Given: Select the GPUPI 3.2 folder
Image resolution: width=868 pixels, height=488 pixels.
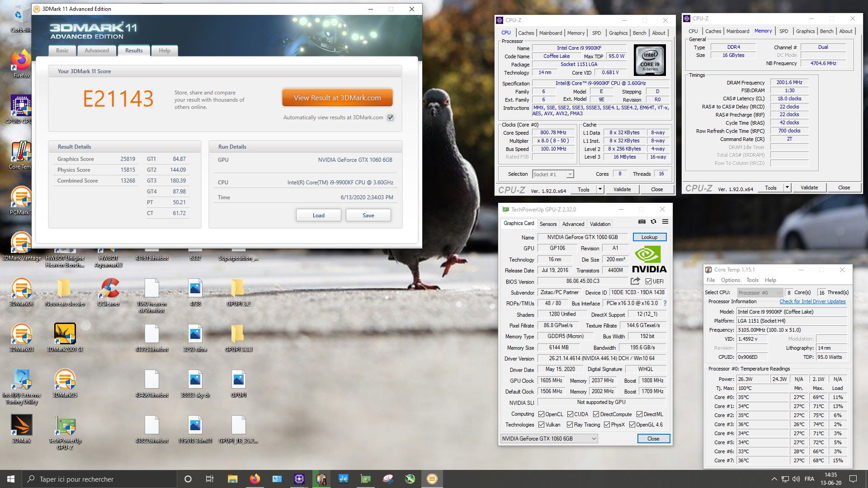Looking at the screenshot, I should pyautogui.click(x=238, y=292).
